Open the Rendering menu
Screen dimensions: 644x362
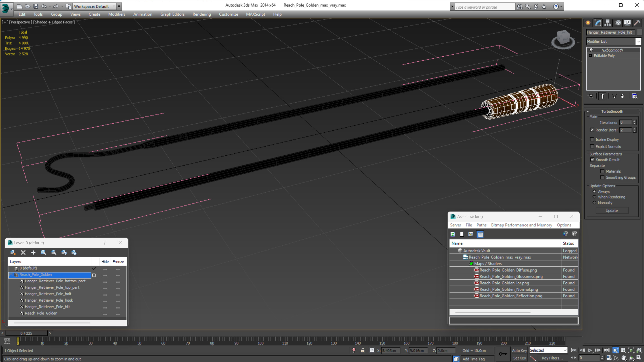pyautogui.click(x=202, y=14)
